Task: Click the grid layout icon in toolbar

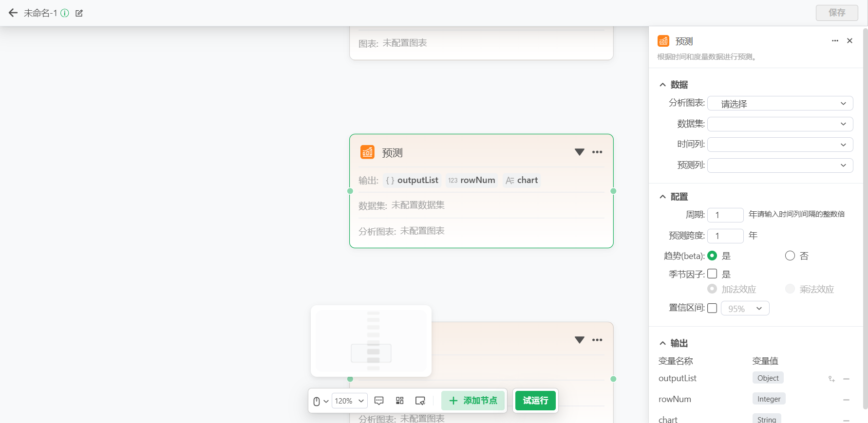Action: pyautogui.click(x=400, y=401)
